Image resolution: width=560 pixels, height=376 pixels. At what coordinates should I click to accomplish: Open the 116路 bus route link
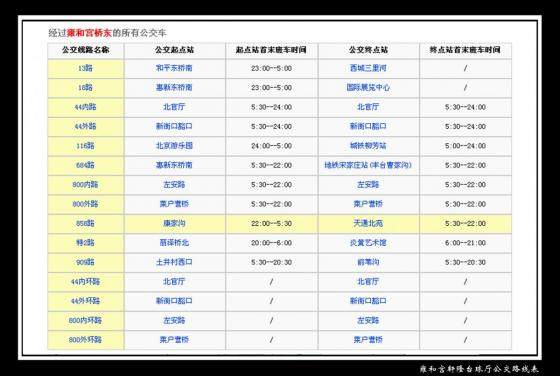(85, 146)
